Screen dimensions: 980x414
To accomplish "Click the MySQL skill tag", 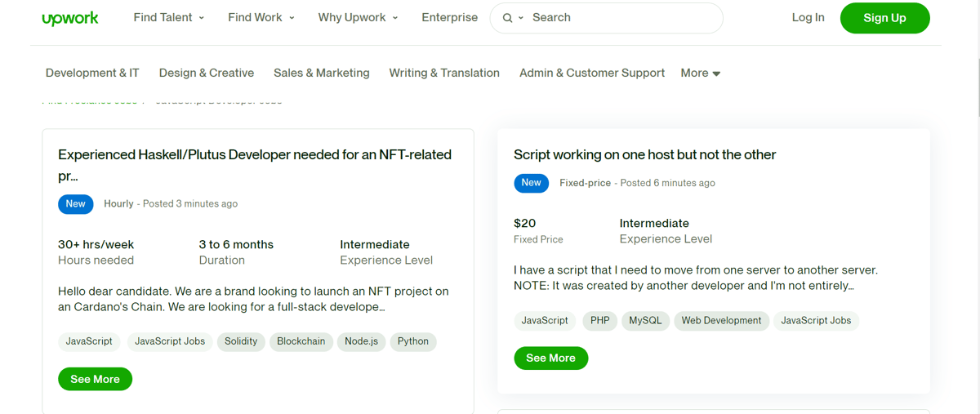I will 645,321.
